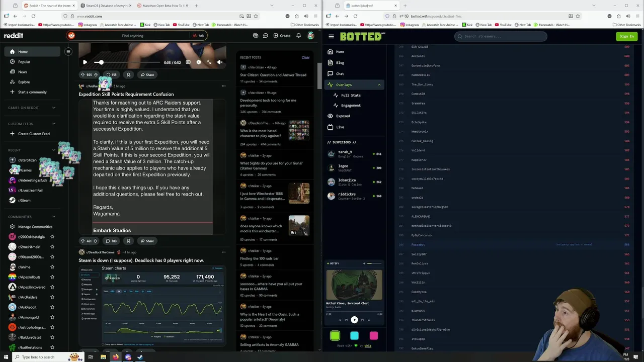
Task: Toggle repeat in Botify player
Action: [x=369, y=320]
